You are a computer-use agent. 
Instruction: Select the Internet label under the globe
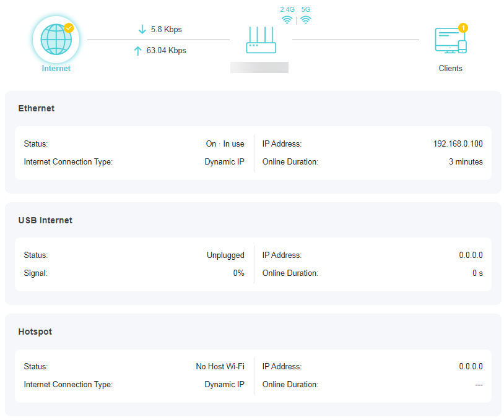pos(56,69)
